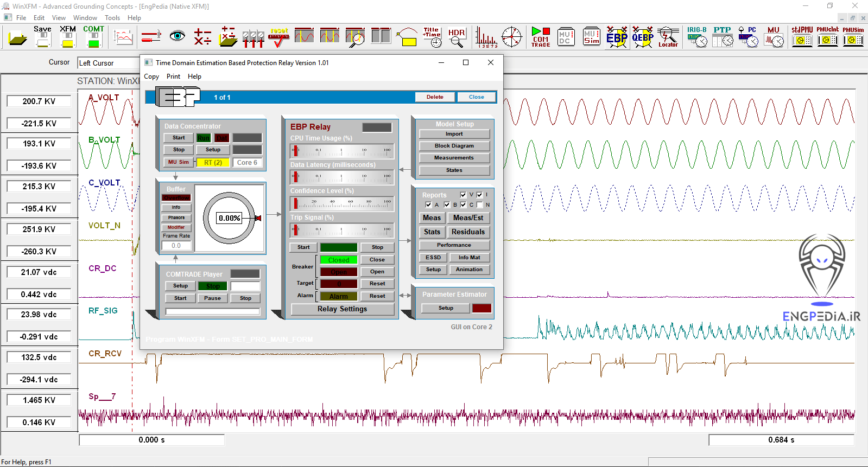Viewport: 868px width, 467px height.
Task: Click the Left Cursor field
Action: pos(109,63)
